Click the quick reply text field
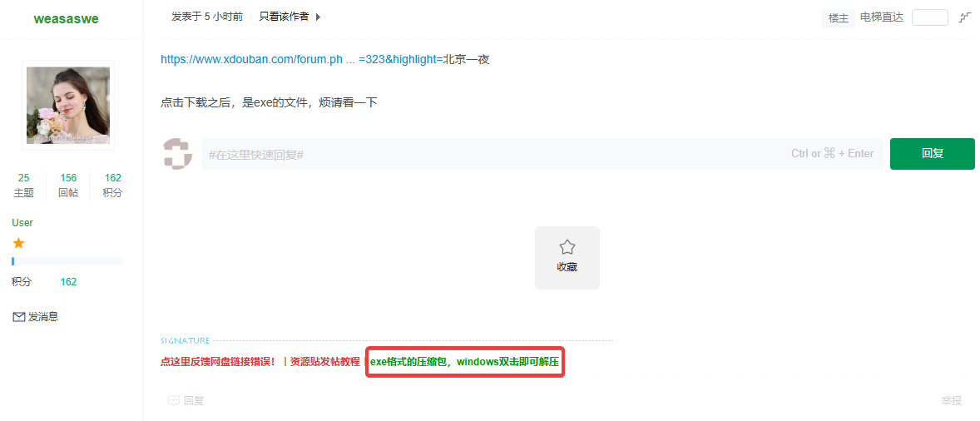 point(542,154)
